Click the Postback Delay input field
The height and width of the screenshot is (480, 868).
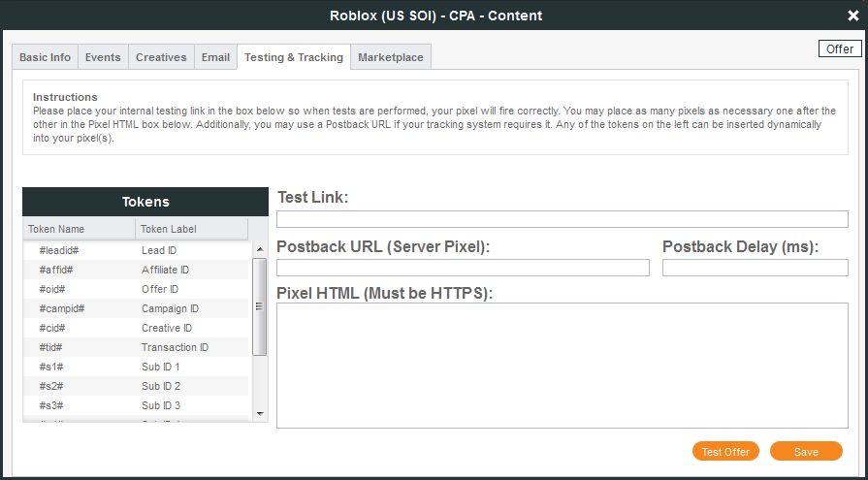point(755,268)
